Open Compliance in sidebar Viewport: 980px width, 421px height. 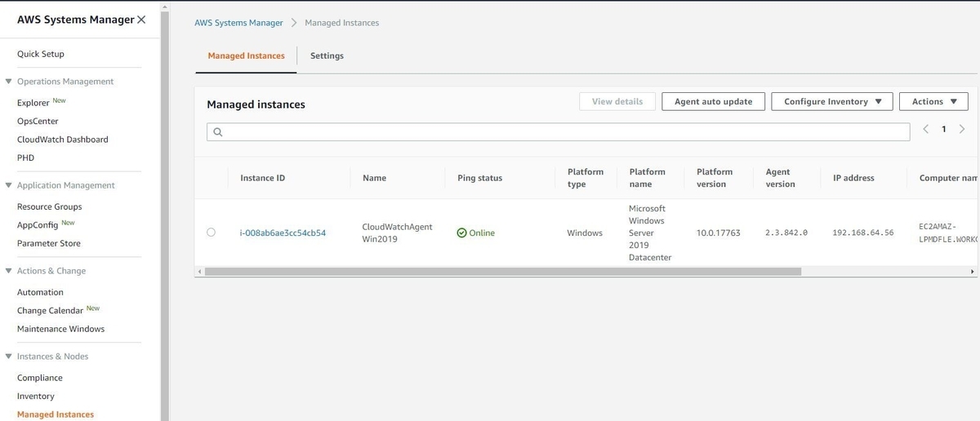point(40,378)
